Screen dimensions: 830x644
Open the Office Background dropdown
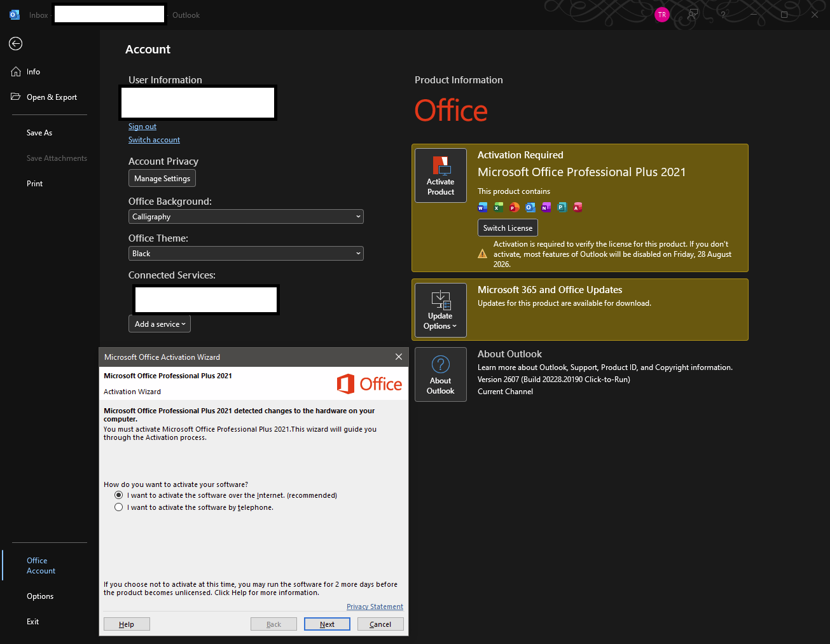[x=246, y=217]
